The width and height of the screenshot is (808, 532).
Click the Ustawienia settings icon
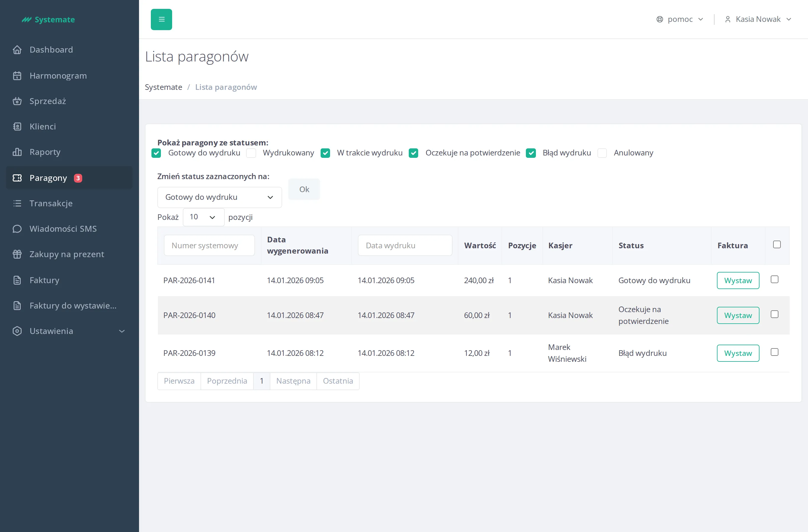click(17, 331)
